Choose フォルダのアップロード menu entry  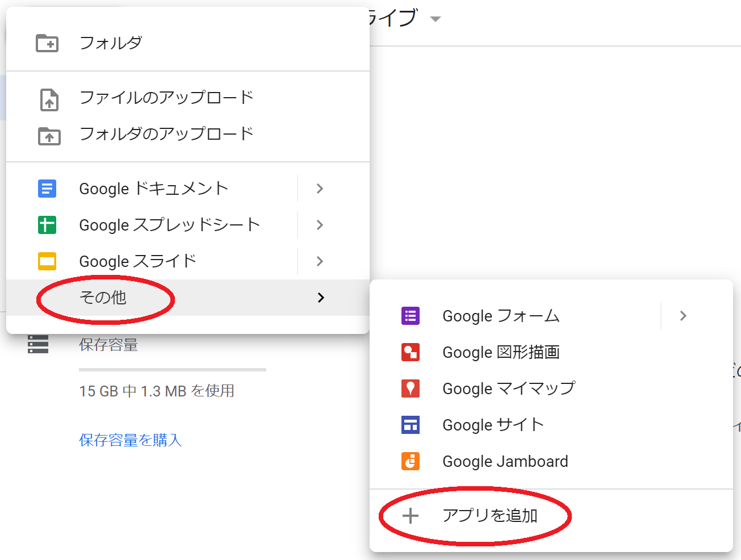[188, 134]
